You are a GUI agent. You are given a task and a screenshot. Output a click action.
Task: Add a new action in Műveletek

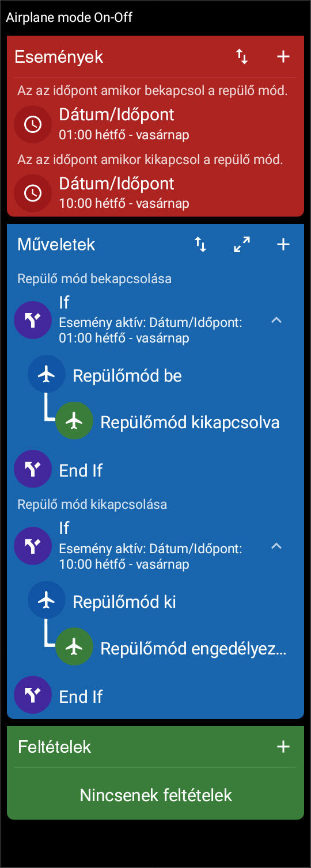(x=283, y=245)
